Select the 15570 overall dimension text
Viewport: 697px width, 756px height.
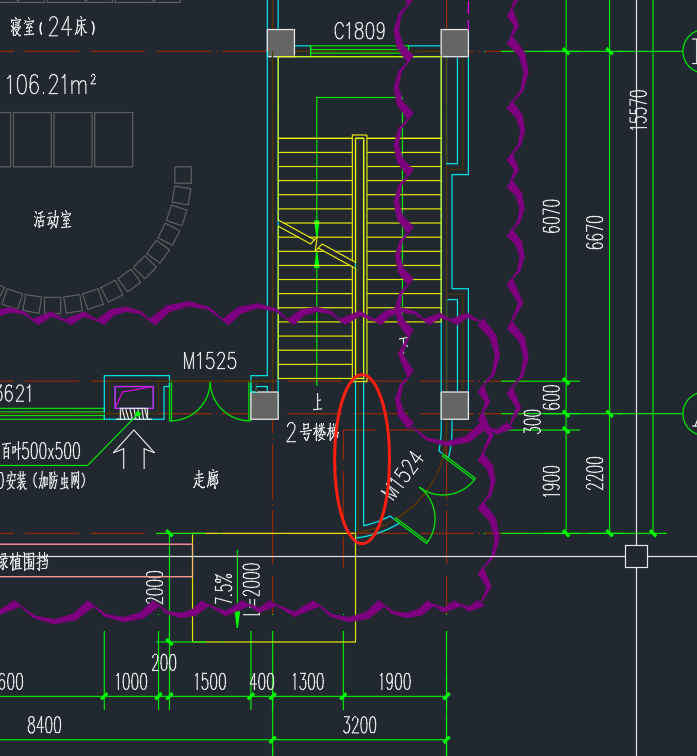tap(639, 110)
